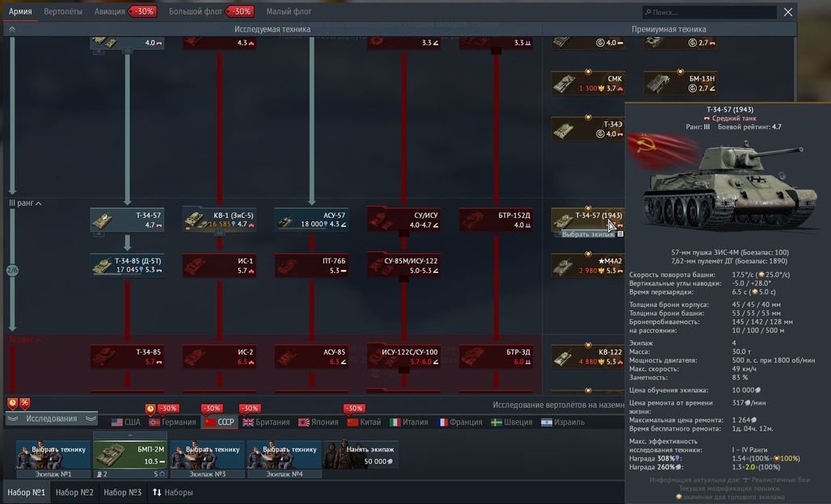Select the БТР-152Д anti-air card
831x504 pixels.
point(496,220)
